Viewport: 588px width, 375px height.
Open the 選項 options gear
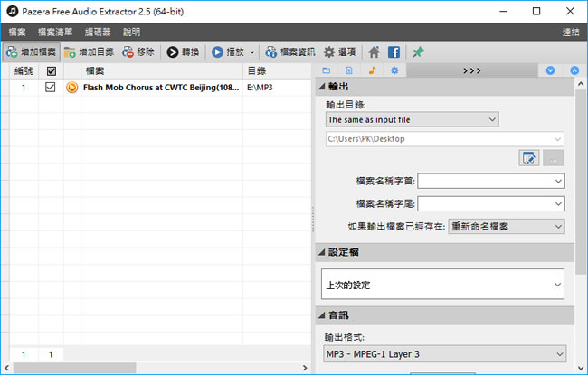(340, 52)
